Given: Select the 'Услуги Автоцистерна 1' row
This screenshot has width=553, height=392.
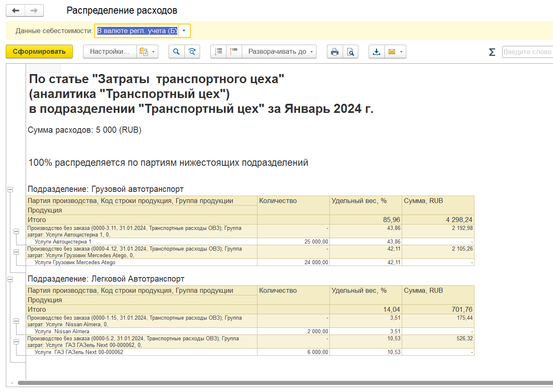Looking at the screenshot, I should [250, 241].
